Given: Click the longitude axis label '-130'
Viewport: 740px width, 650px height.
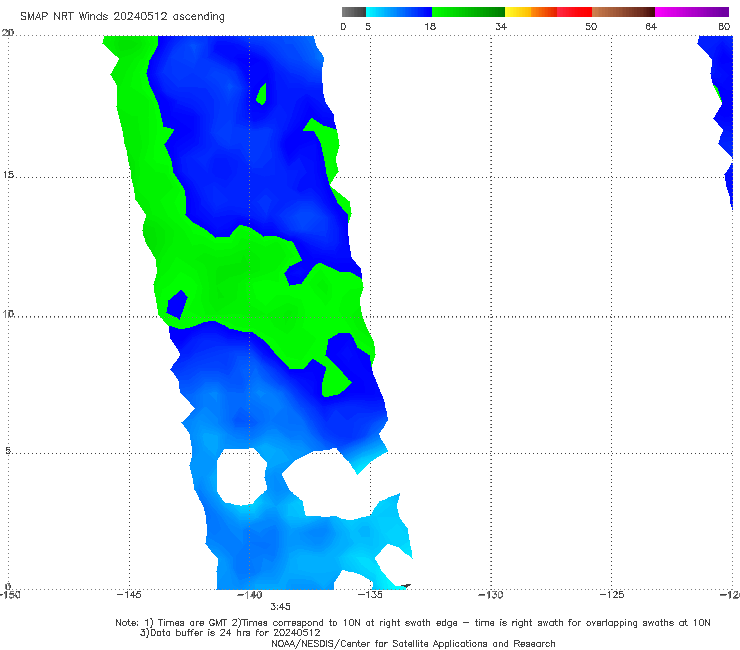Looking at the screenshot, I should (x=491, y=595).
